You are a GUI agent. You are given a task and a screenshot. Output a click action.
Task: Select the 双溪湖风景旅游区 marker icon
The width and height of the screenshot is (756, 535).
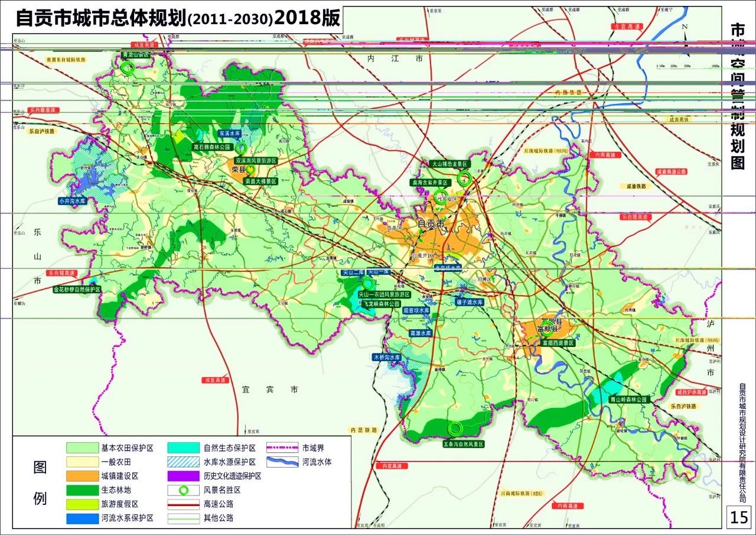point(241,149)
